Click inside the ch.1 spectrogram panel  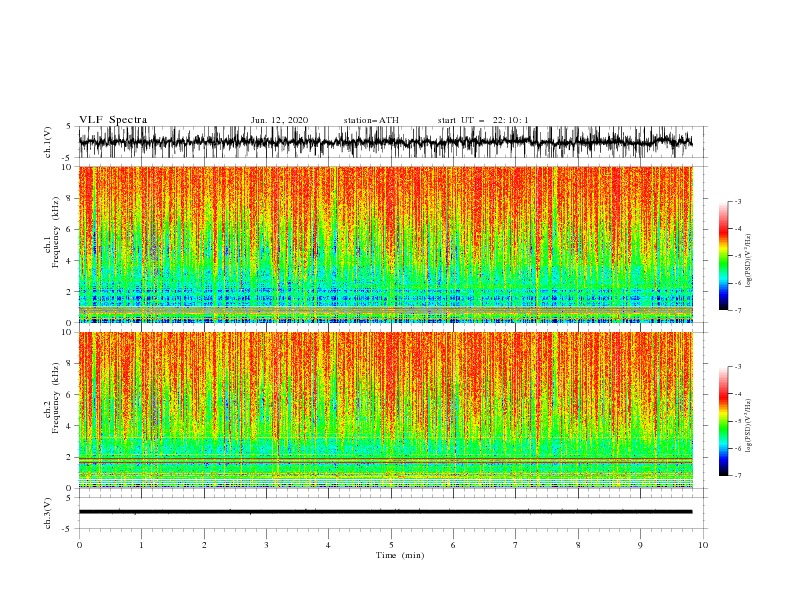click(x=385, y=244)
